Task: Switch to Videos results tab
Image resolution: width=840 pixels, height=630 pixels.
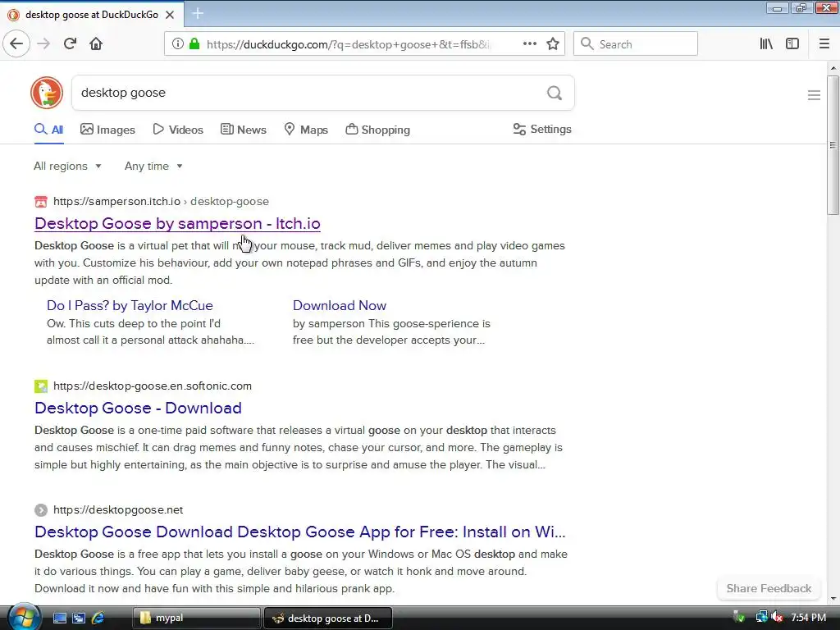Action: click(178, 129)
